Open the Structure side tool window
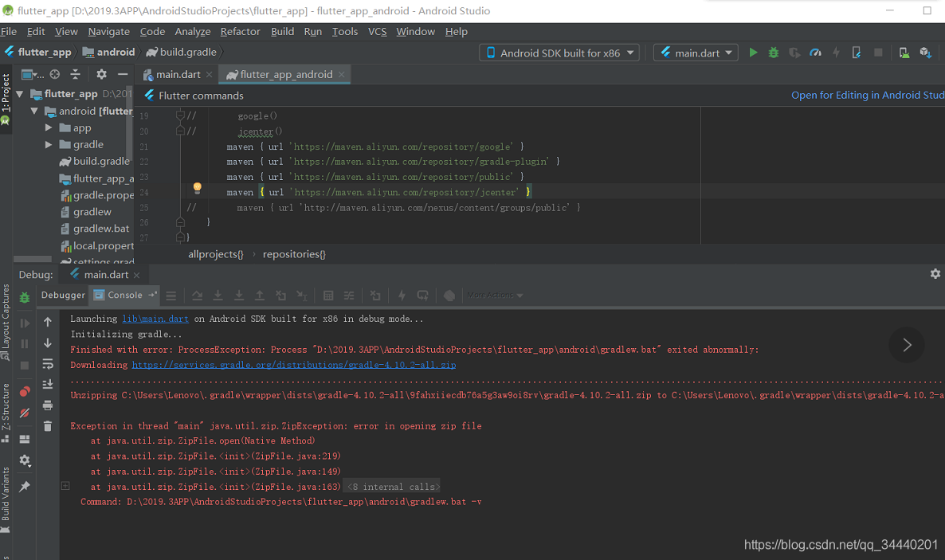This screenshot has width=945, height=560. click(6, 413)
